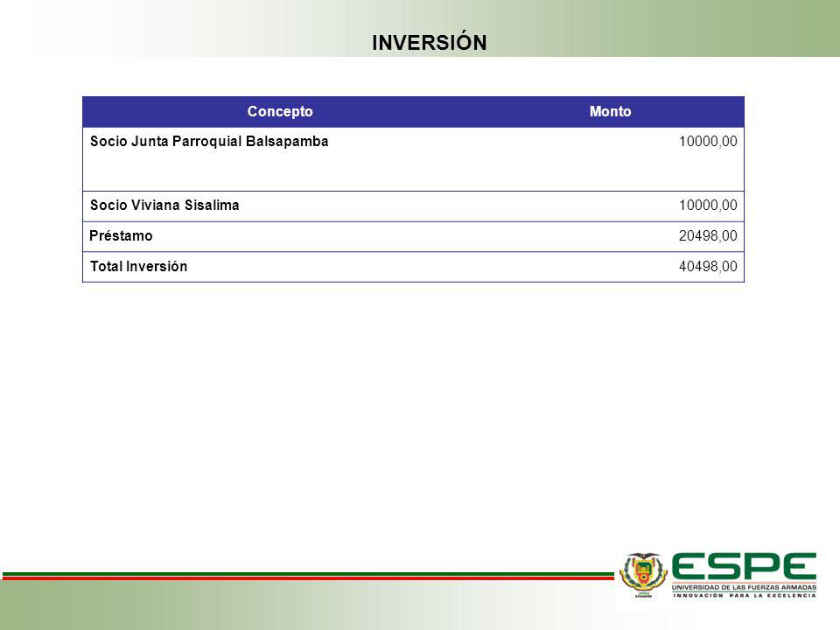
Task: Click the INVERSIÓN slide title
Action: point(429,43)
